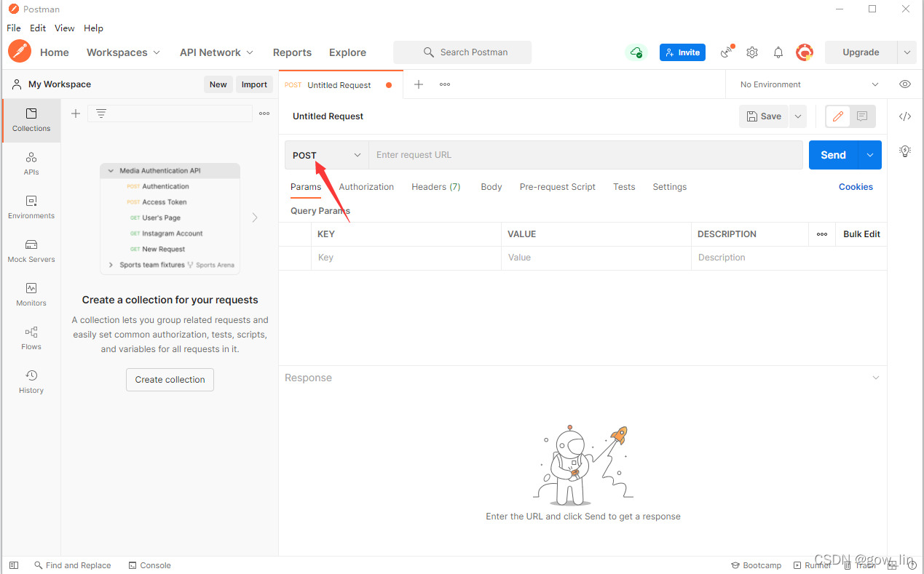924x574 pixels.
Task: Open the Mock Servers sidebar section
Action: pos(31,251)
